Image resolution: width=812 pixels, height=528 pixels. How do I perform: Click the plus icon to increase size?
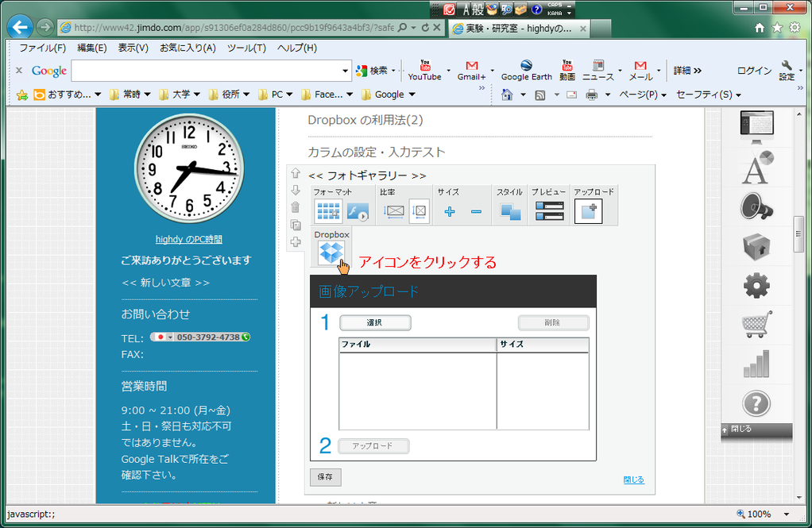point(450,212)
